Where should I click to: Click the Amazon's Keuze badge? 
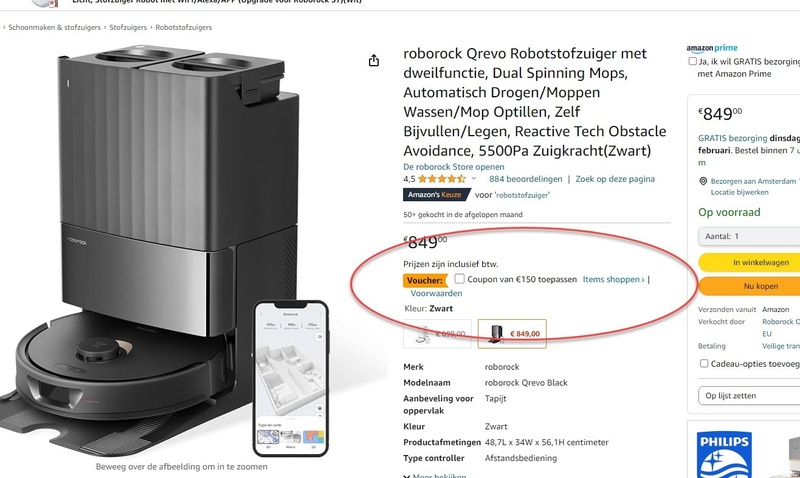(434, 195)
